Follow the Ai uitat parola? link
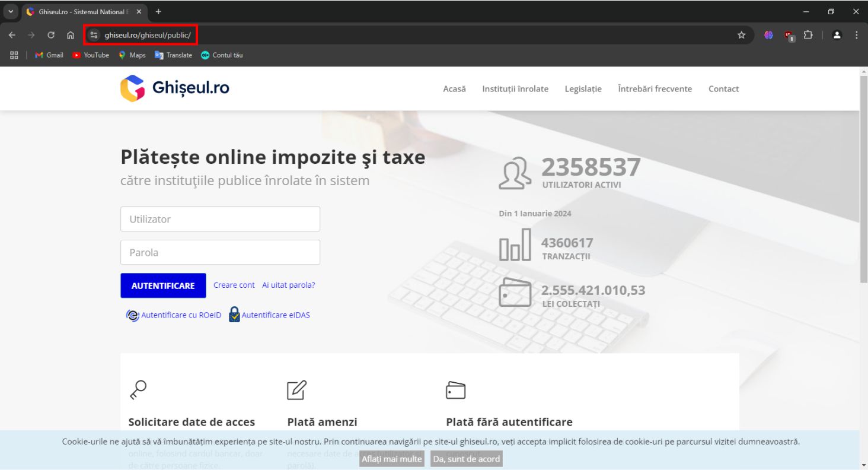Image resolution: width=868 pixels, height=470 pixels. tap(289, 285)
